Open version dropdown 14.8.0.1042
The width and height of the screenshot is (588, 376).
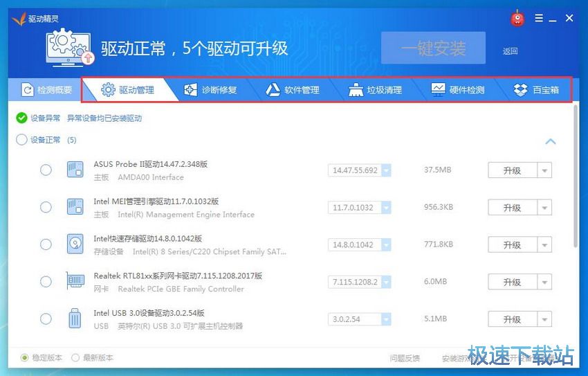pyautogui.click(x=386, y=244)
